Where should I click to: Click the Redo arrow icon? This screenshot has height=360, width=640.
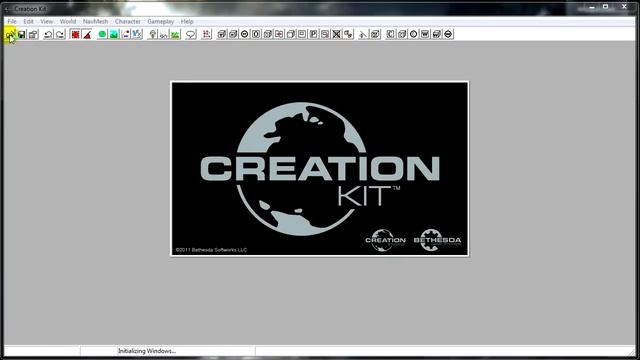[x=60, y=34]
